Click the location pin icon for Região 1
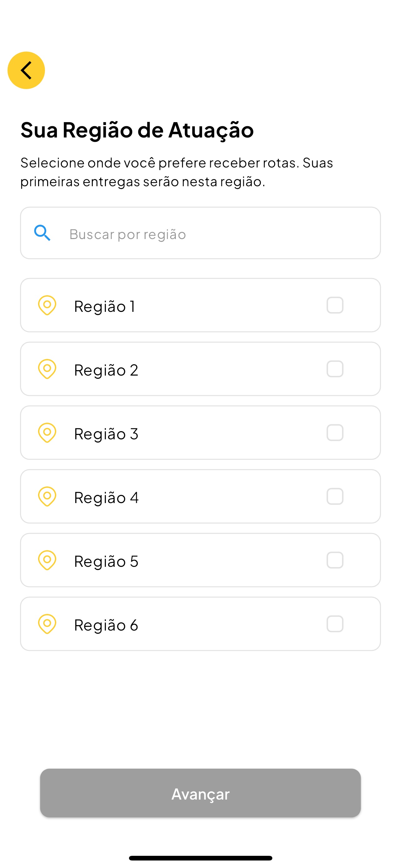The image size is (401, 868). [47, 305]
